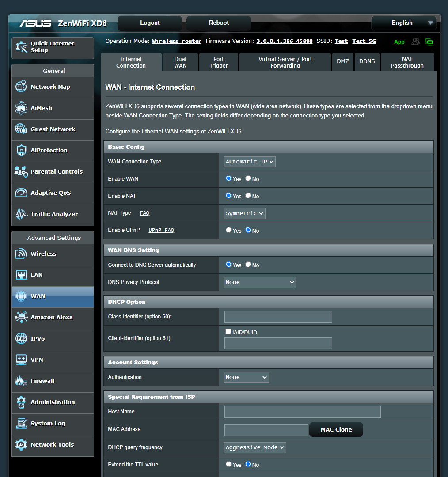Open the UPnP FAQ link
Screen dimensions: 448x477
point(161,230)
